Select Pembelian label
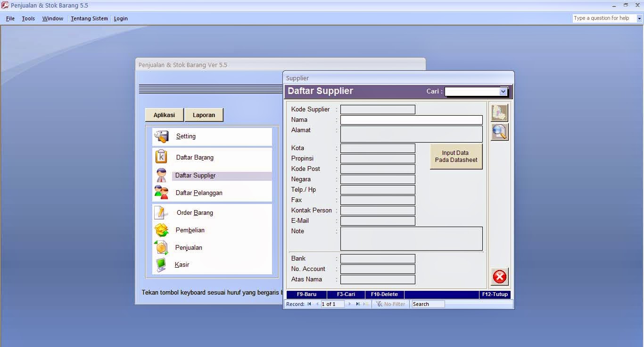Viewport: 644px width, 347px height. (190, 230)
